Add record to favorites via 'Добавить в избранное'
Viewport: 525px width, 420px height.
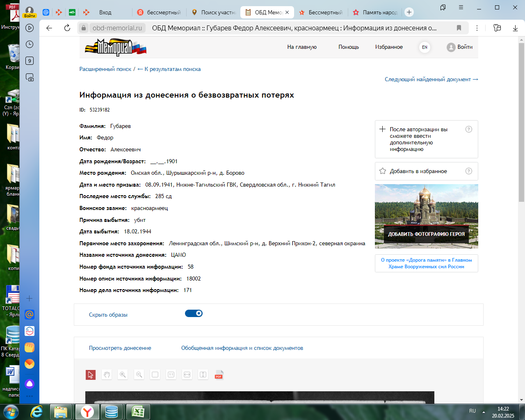418,171
